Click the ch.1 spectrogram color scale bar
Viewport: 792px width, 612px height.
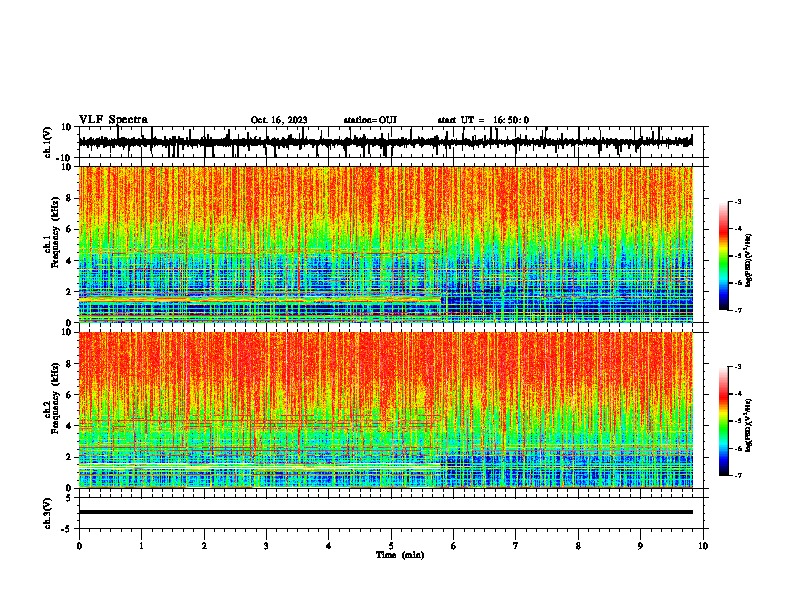click(x=724, y=256)
